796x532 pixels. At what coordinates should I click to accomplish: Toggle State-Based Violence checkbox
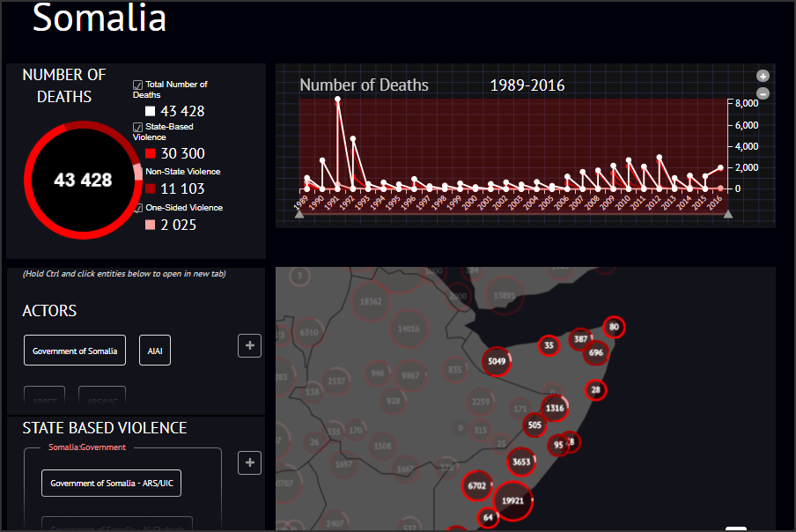[137, 127]
